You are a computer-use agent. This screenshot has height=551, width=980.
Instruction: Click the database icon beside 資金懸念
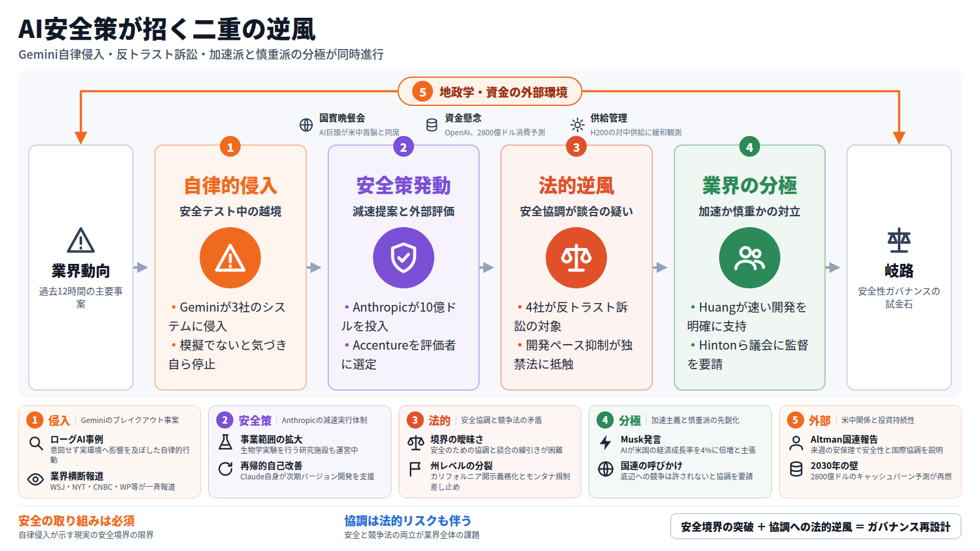pos(432,125)
